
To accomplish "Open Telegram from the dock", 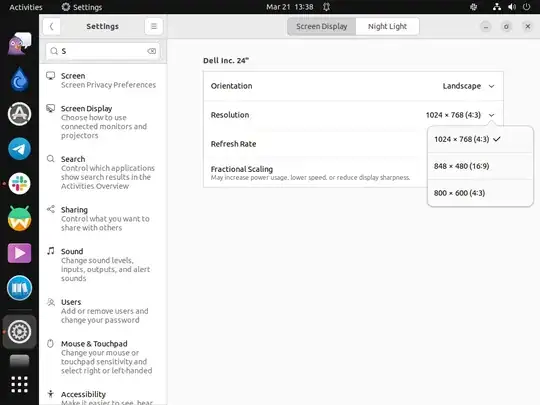I will point(19,149).
